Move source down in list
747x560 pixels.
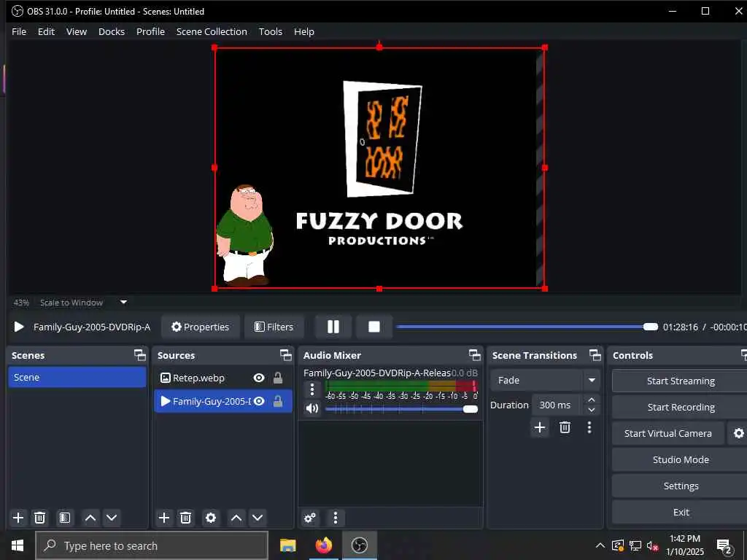point(258,518)
